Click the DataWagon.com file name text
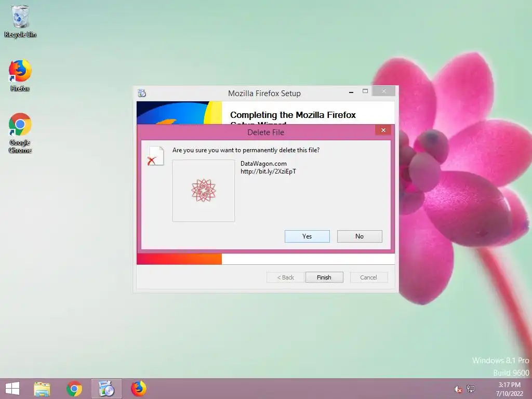Image resolution: width=532 pixels, height=399 pixels. [263, 164]
